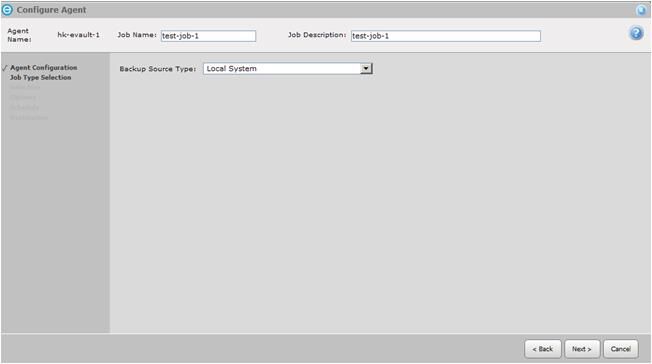This screenshot has height=364, width=652.
Task: Click the Backup Source Type label
Action: point(158,69)
